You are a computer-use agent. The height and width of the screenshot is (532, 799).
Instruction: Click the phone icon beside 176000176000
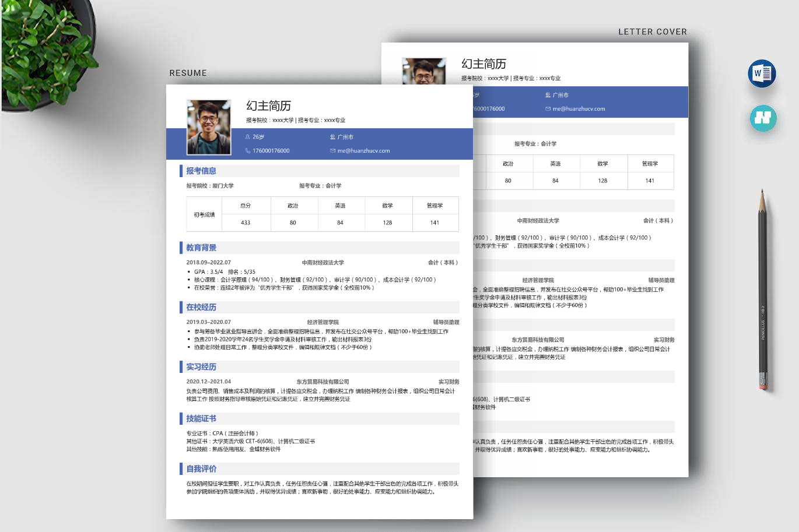point(248,151)
